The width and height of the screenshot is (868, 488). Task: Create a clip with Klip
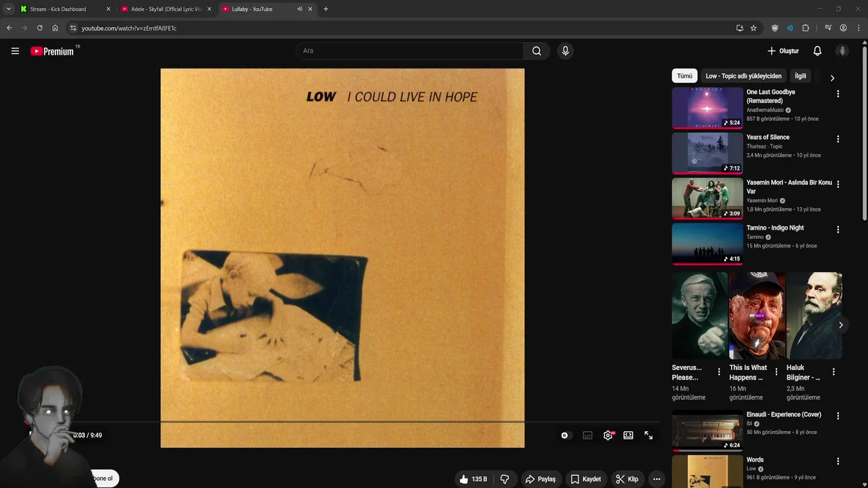tap(627, 479)
